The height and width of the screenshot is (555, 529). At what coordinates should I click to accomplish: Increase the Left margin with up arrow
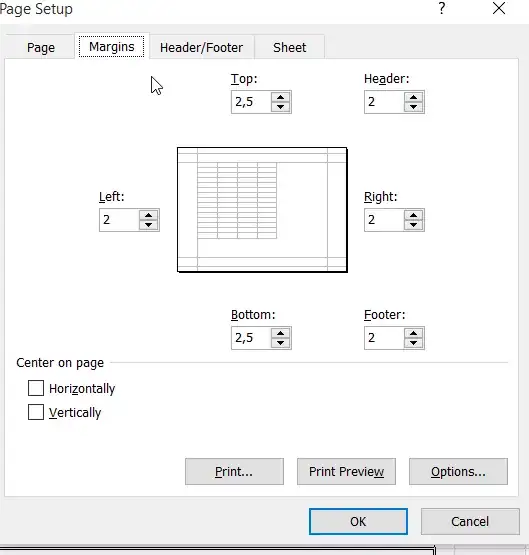point(149,215)
